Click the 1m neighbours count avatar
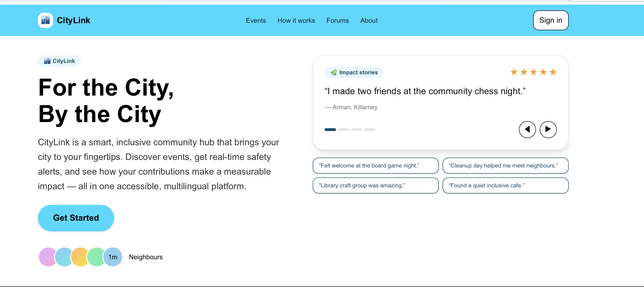Viewport: 644px width, 290px height. pos(113,257)
